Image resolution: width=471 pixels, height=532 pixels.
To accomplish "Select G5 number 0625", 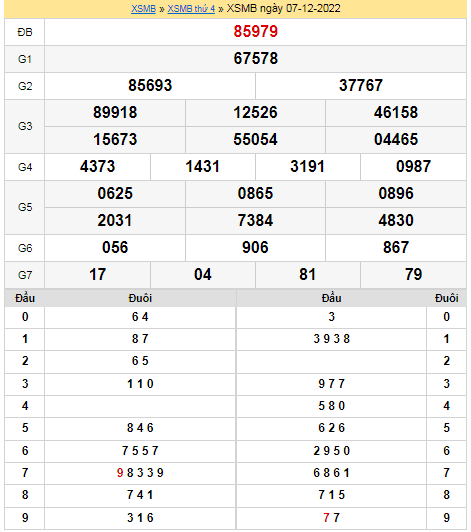I will coord(115,193).
